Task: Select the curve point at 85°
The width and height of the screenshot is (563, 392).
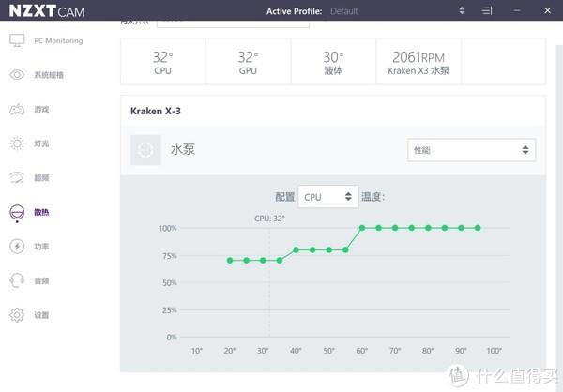Action: coord(445,228)
